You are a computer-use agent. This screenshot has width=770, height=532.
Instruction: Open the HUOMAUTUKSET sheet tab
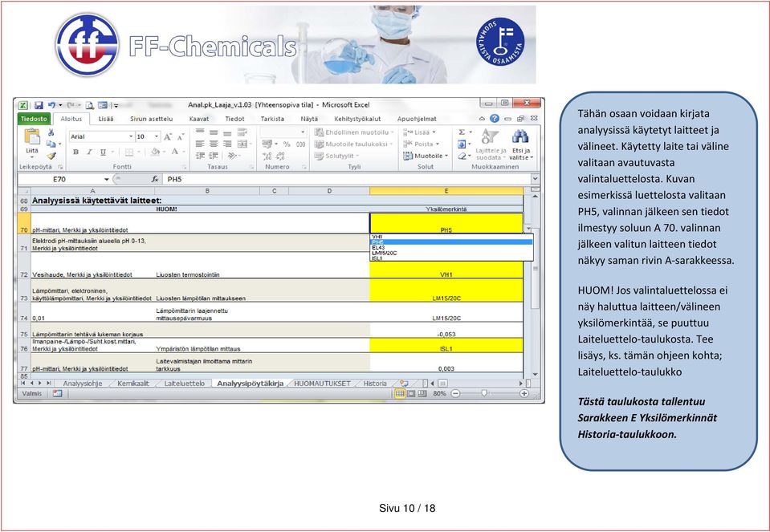[x=322, y=384]
